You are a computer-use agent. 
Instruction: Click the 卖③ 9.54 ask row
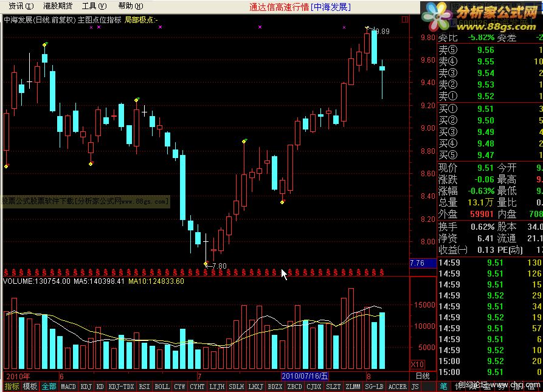[x=490, y=73]
